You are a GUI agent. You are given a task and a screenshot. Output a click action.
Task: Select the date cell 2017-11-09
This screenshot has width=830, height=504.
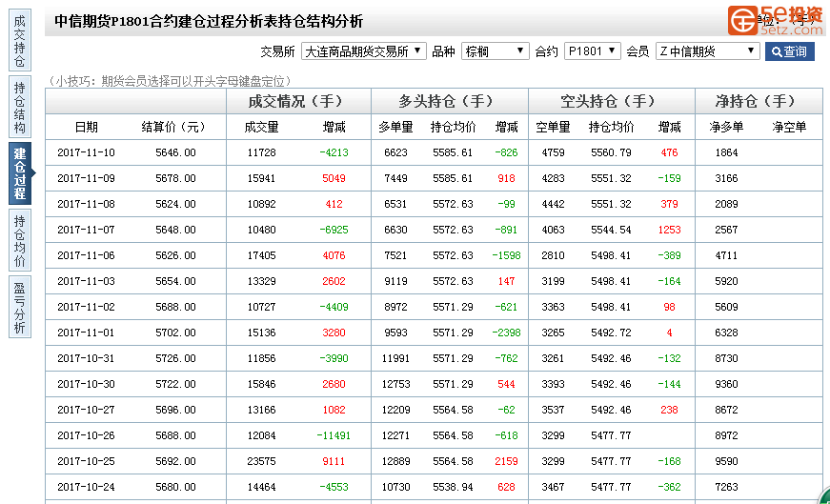click(x=86, y=178)
